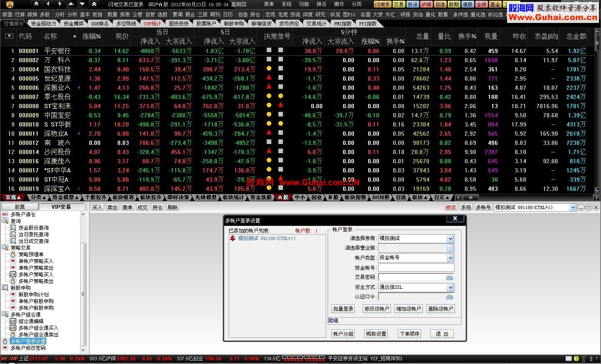Open the 菜单 menu

click(269, 4)
